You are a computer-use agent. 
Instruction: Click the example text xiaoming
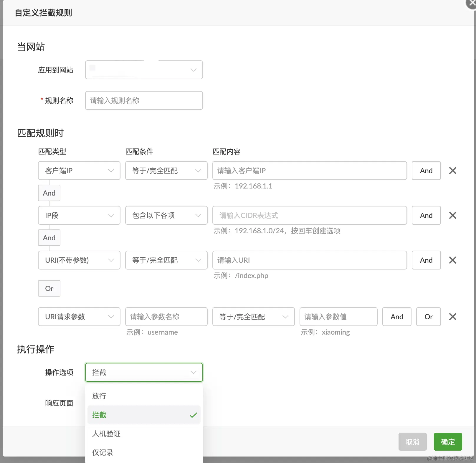[336, 332]
